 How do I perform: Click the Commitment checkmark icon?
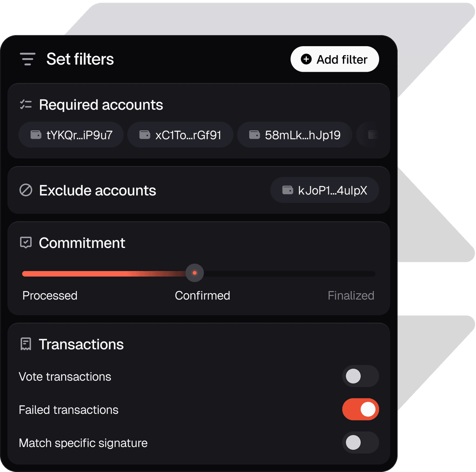[x=26, y=242]
